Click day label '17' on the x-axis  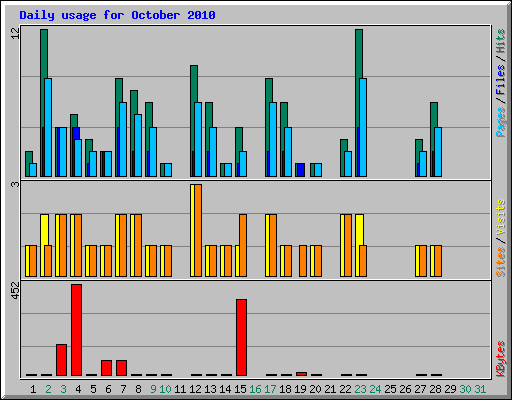[x=270, y=389]
